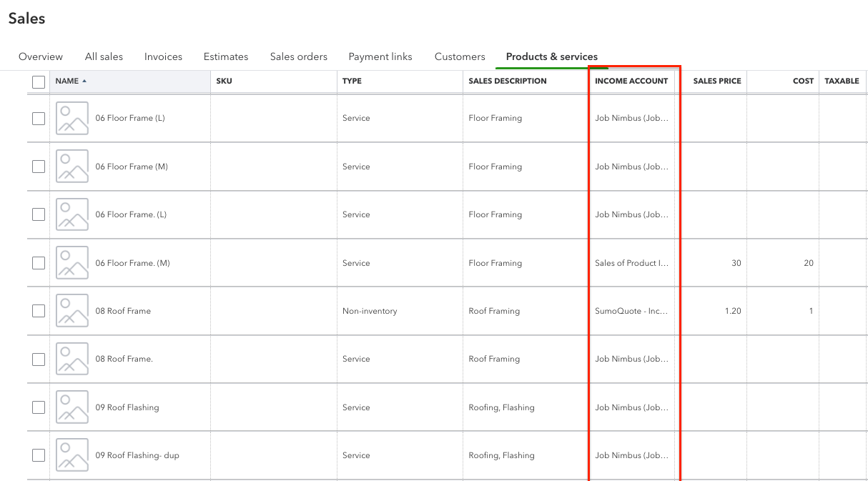Click the TYPE column header
Viewport: 868px width, 481px height.
pos(352,81)
